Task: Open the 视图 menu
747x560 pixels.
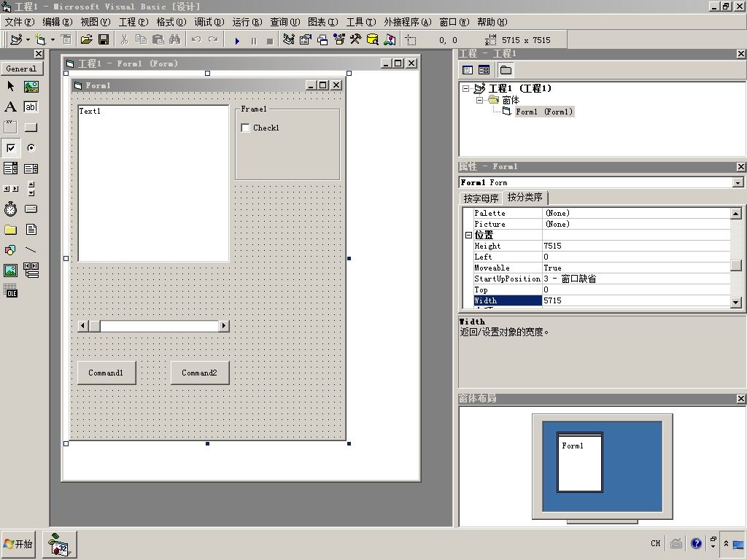Action: click(x=96, y=22)
